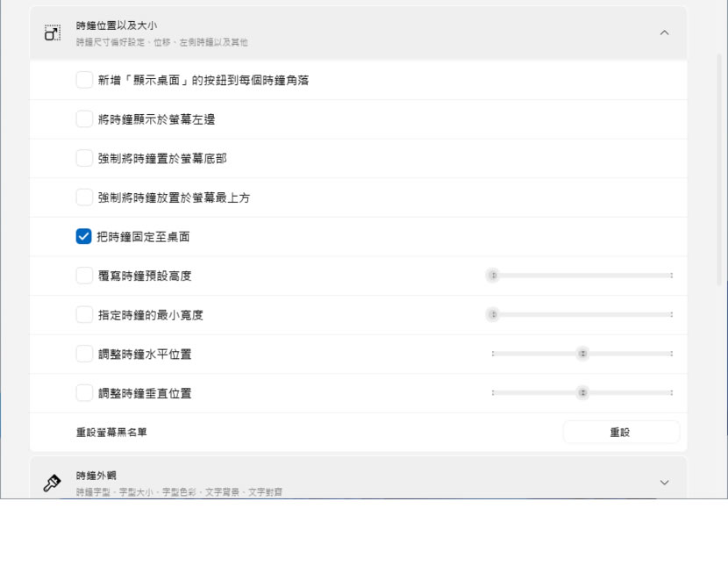Image resolution: width=728 pixels, height=573 pixels.
Task: Enable 覆寫時鐘預設高度 checkbox
Action: point(84,276)
